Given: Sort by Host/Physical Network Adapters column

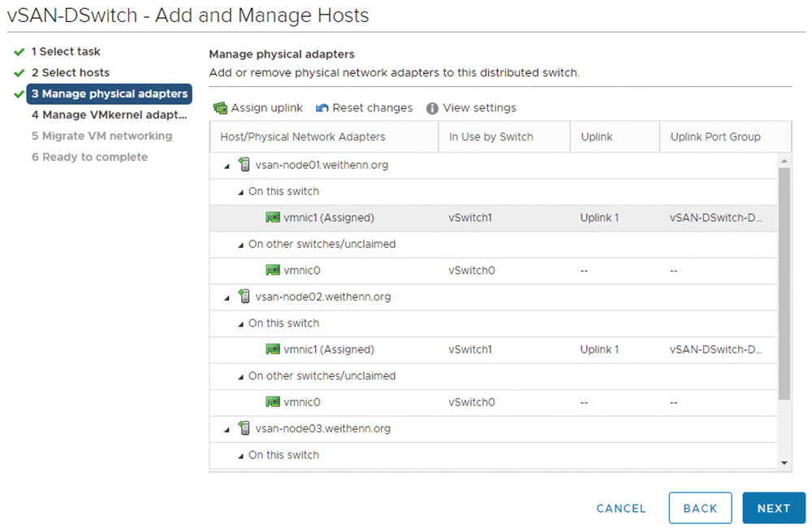Looking at the screenshot, I should click(324, 137).
